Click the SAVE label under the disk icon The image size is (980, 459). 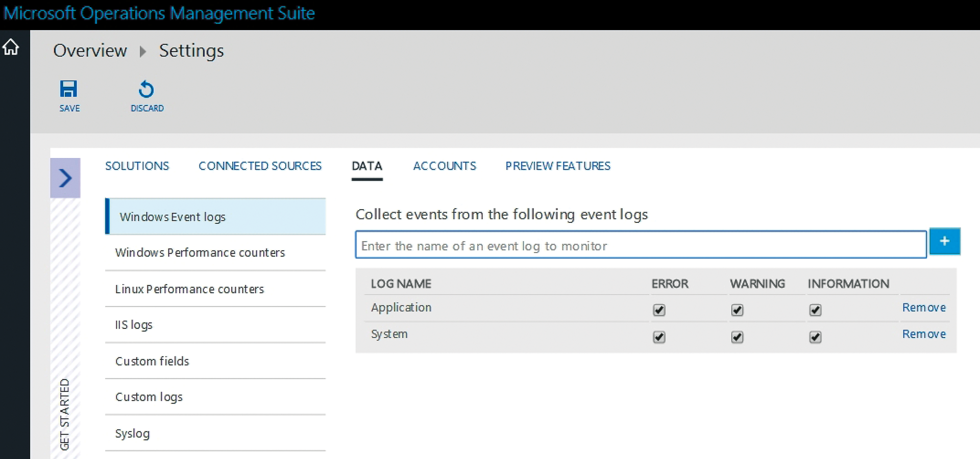tap(69, 108)
